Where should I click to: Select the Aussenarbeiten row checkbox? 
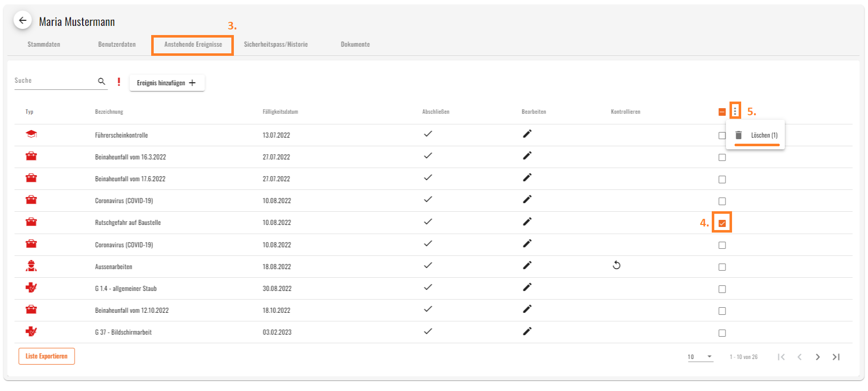click(722, 267)
